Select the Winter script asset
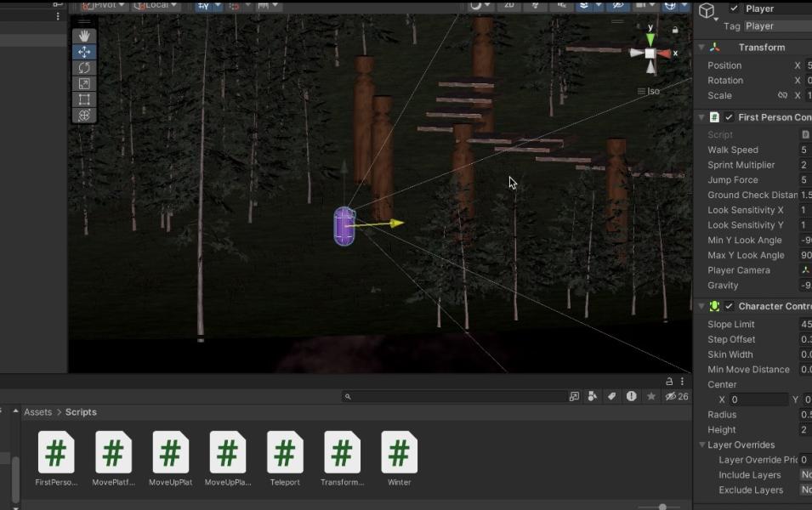The height and width of the screenshot is (510, 812). tap(400, 458)
